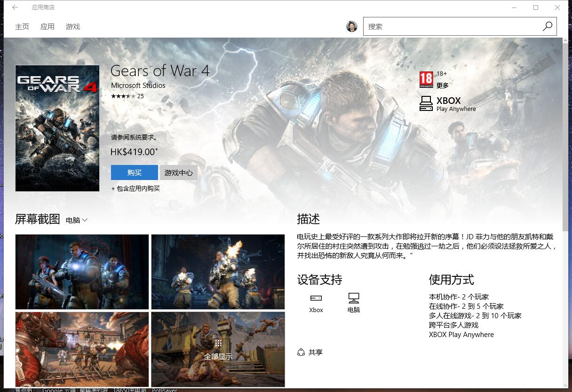Maximize the 应用商店 window

pos(536,8)
